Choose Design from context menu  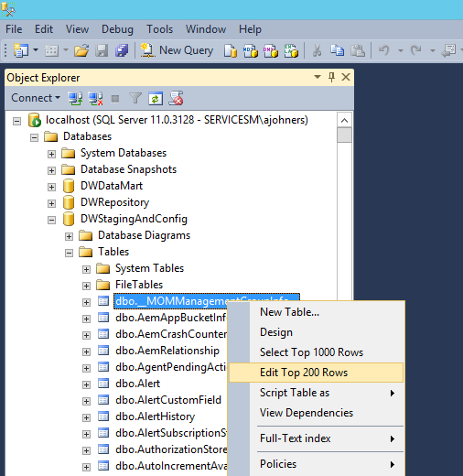[316, 332]
